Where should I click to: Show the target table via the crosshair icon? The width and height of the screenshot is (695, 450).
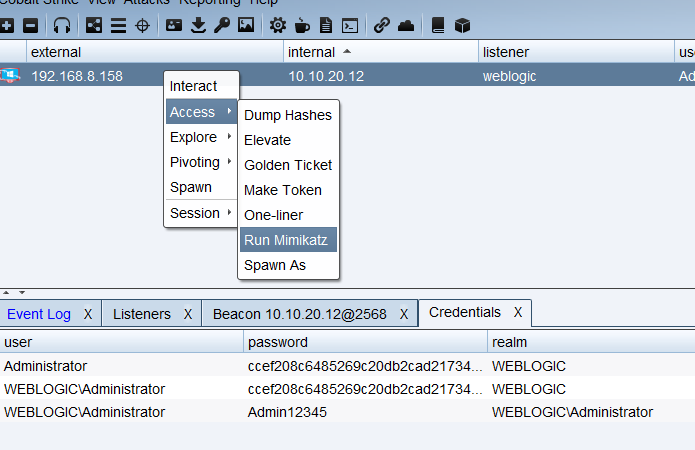pyautogui.click(x=142, y=25)
